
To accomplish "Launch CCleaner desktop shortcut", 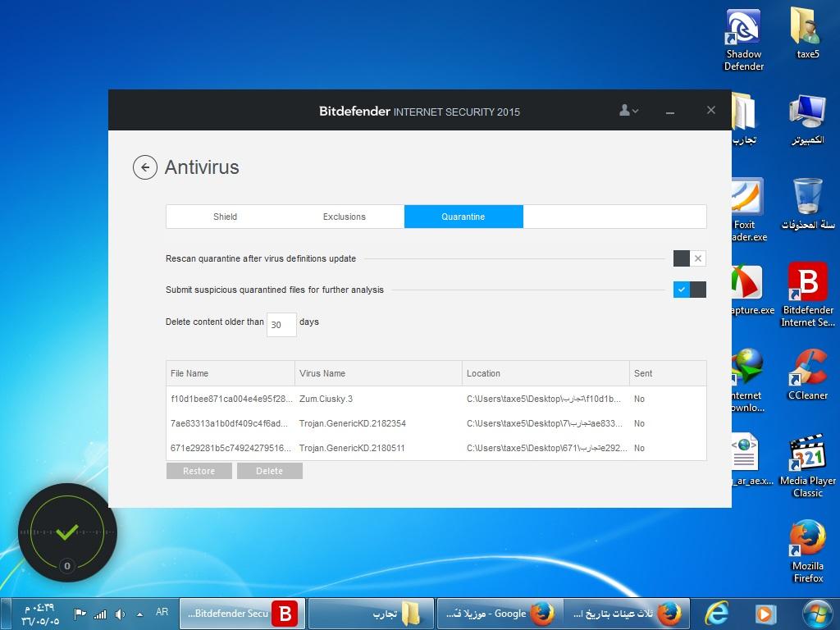I will click(x=807, y=374).
